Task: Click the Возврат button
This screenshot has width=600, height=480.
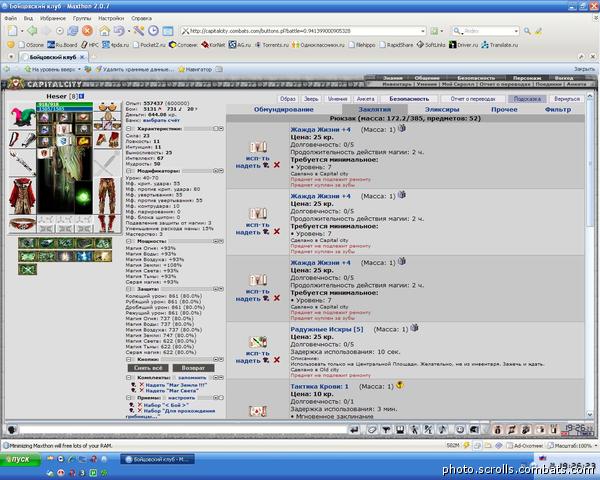Action: click(193, 368)
